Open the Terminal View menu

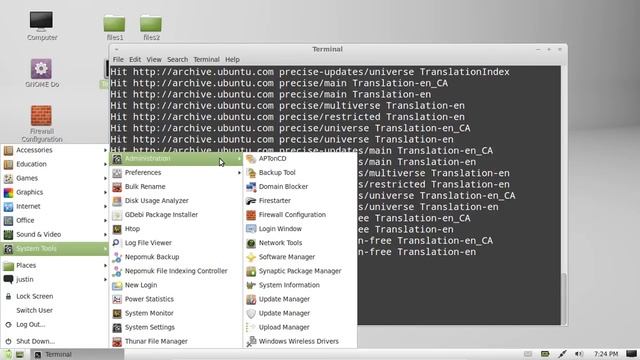(154, 60)
